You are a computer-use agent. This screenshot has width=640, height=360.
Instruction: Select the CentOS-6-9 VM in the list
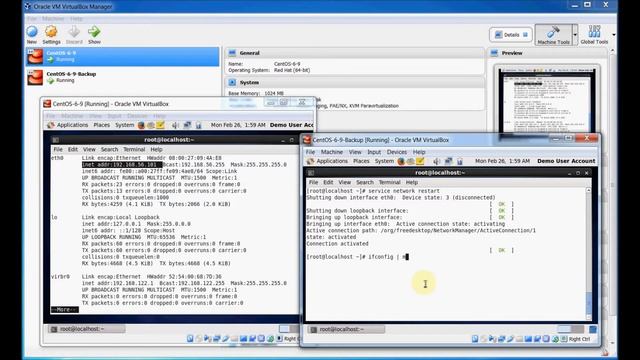pyautogui.click(x=122, y=56)
